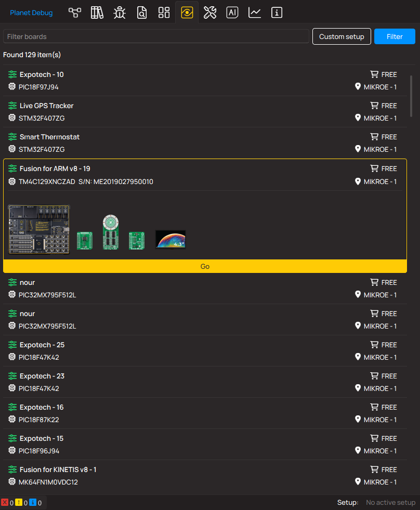Screen dimensions: 420x510
Task: Click the Planet Debug title link
Action: point(31,12)
